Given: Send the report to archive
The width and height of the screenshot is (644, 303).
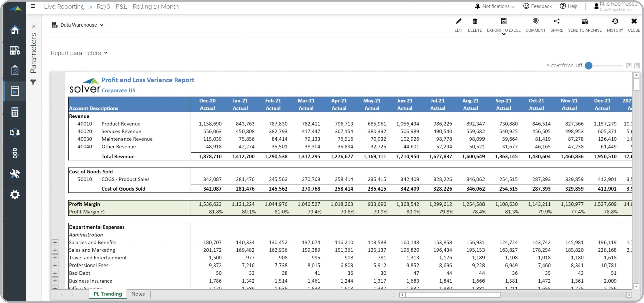Looking at the screenshot, I should [585, 22].
